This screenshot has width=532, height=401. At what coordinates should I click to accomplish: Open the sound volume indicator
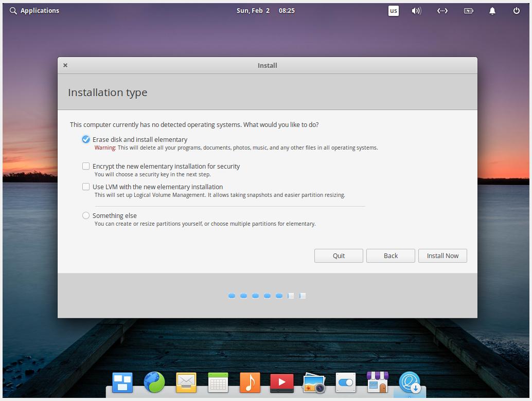(x=416, y=10)
